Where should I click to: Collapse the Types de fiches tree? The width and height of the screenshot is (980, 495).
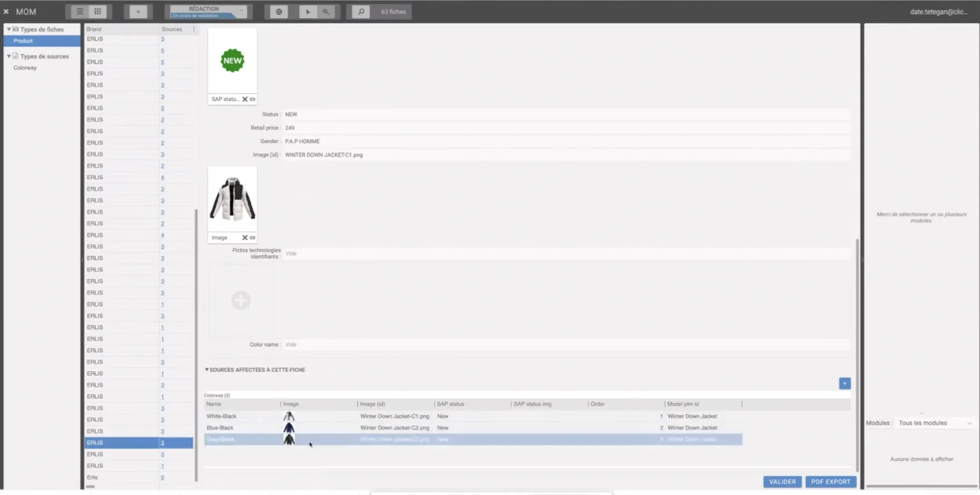point(9,29)
